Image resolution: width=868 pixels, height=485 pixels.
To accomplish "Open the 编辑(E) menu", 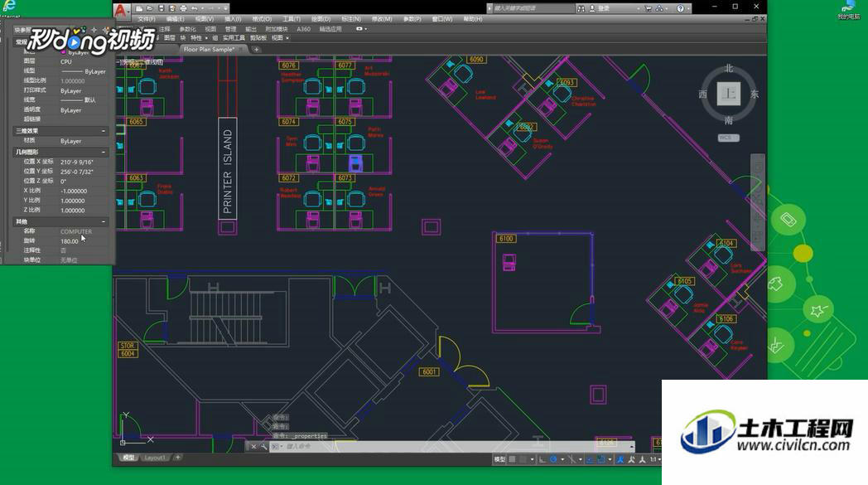I will [x=176, y=19].
